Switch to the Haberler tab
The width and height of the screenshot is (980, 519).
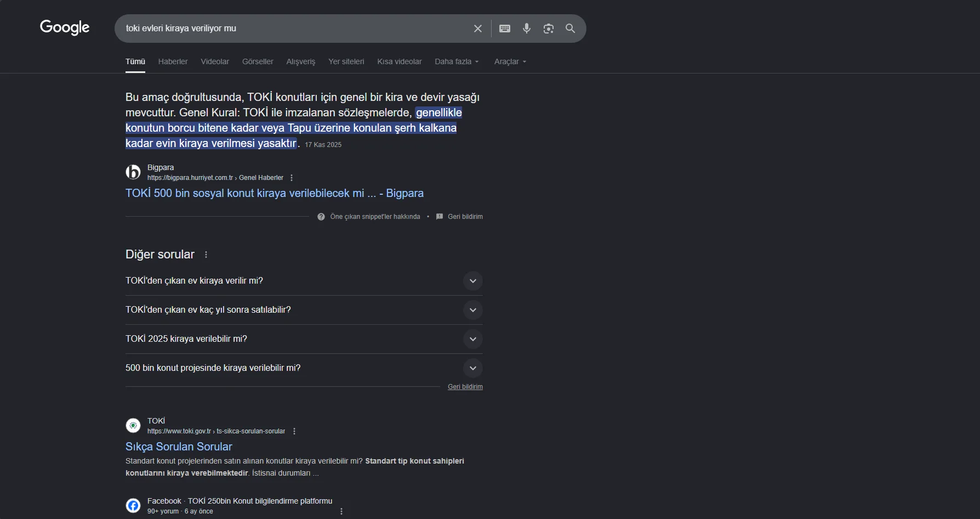[x=173, y=61]
